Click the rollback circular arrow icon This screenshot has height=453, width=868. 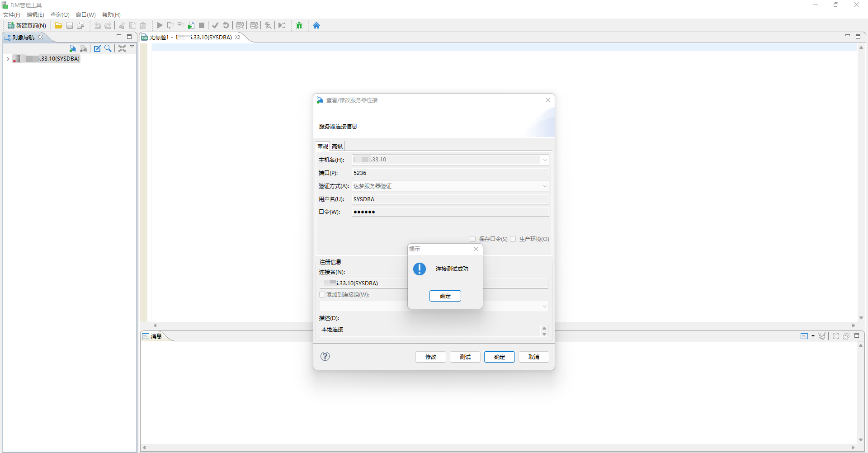coord(226,25)
